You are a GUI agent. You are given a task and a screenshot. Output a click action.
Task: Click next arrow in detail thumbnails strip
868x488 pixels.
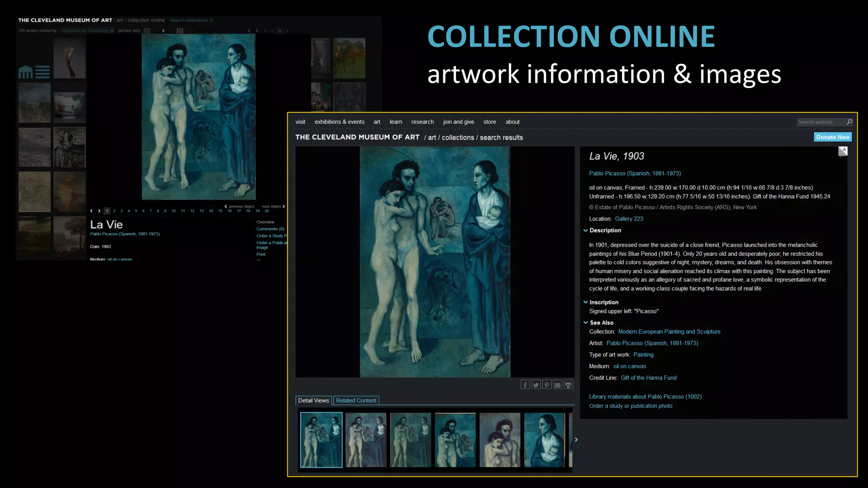pyautogui.click(x=576, y=440)
